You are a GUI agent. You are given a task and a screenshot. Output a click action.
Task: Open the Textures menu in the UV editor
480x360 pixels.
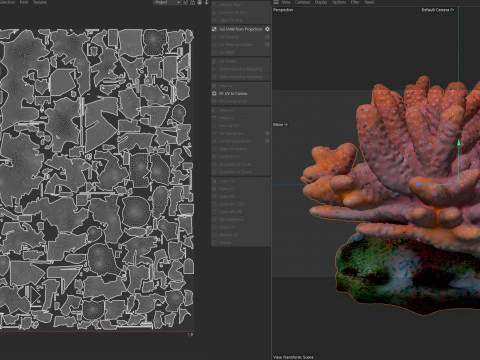click(x=40, y=2)
